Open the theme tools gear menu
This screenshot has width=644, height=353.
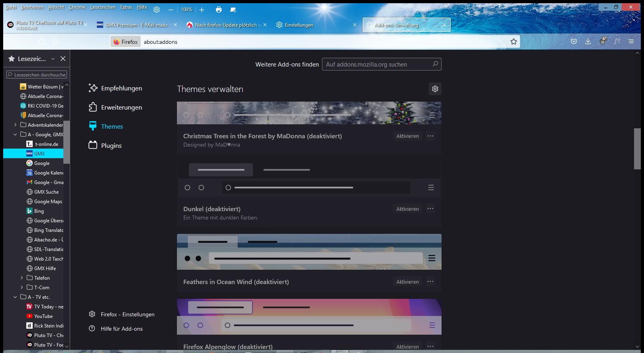[x=435, y=89]
